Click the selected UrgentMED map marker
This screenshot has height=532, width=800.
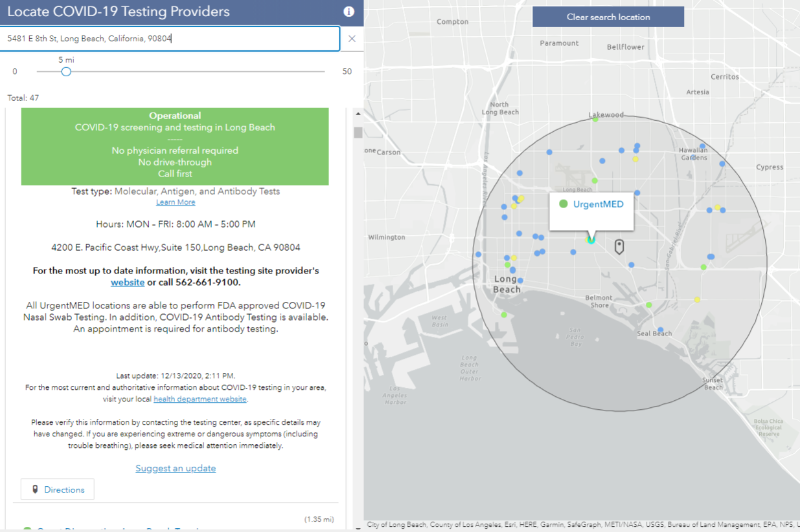coord(590,240)
